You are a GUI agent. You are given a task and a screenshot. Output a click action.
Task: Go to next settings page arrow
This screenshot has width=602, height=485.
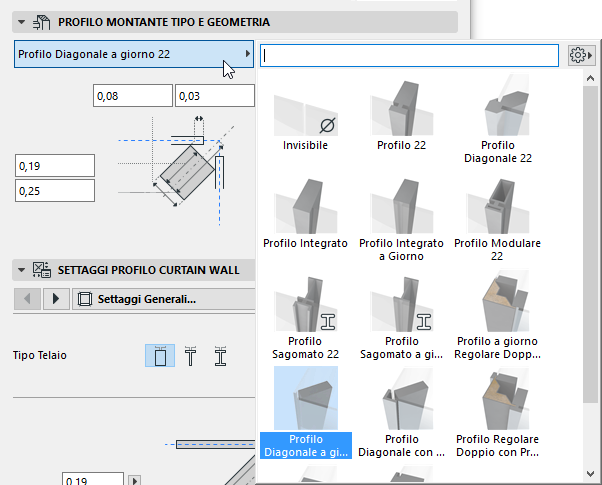[56, 299]
